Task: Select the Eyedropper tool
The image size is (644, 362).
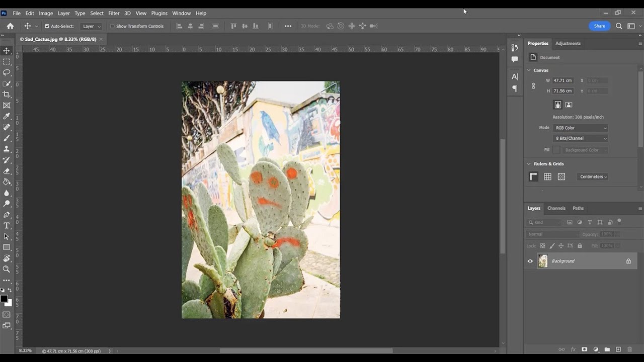Action: click(x=7, y=117)
